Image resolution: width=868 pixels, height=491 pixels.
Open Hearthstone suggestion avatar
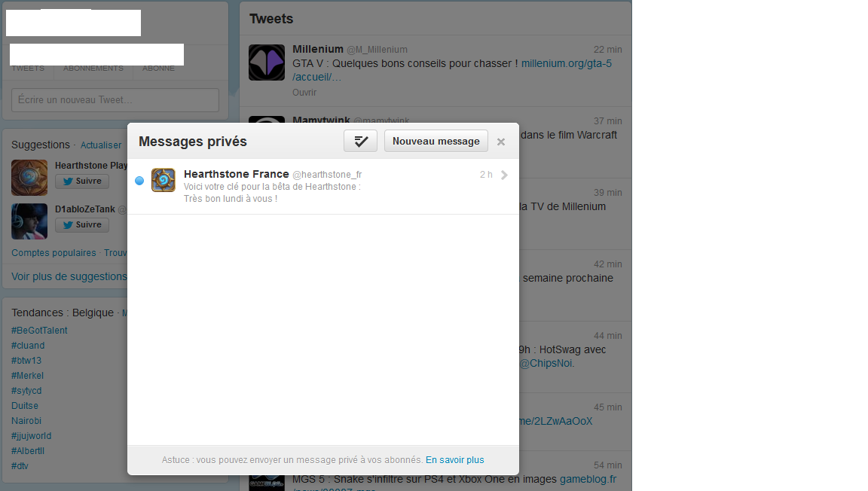(29, 178)
